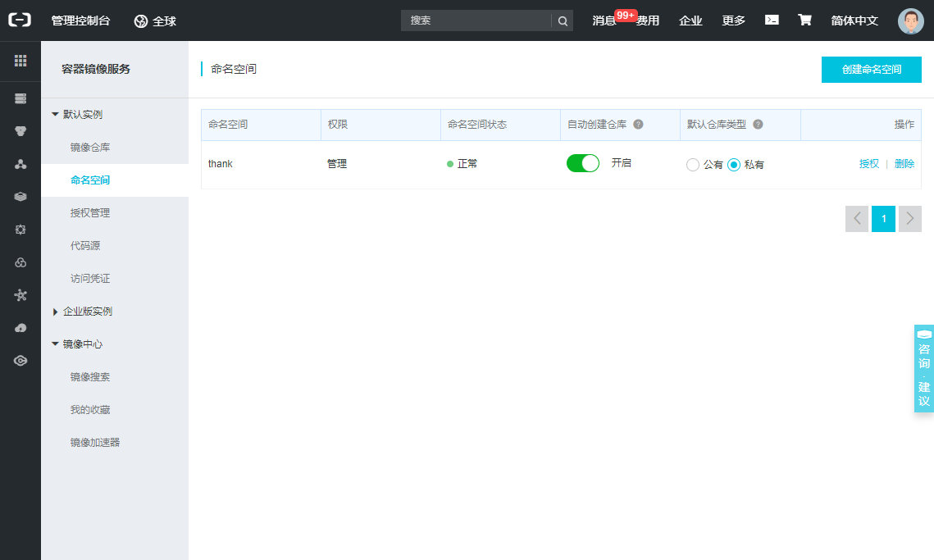Click the user avatar in top bar
Image resolution: width=934 pixels, height=560 pixels.
[x=910, y=21]
